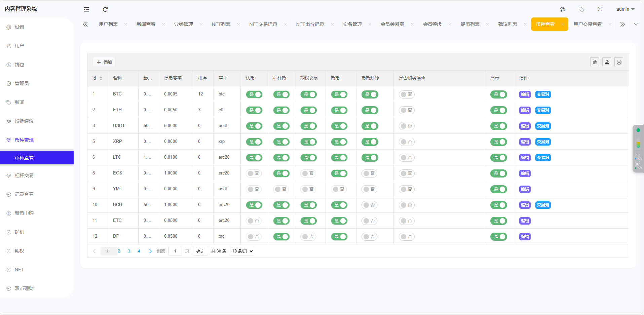
Task: Toggle 法币 switch for BTC row
Action: point(254,94)
